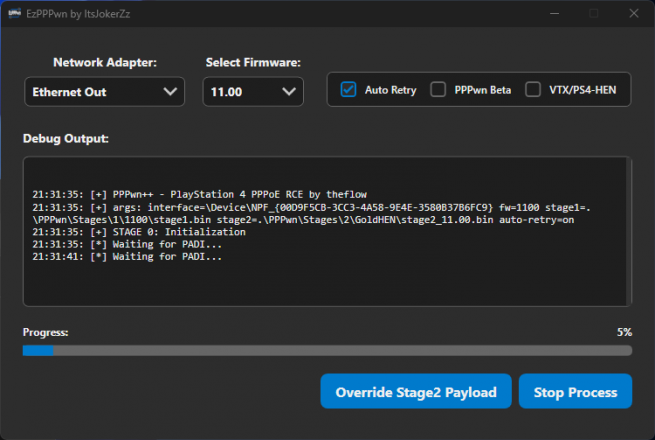Viewport: 655px width, 440px height.
Task: Click the firmware dropdown chevron arrow
Action: pyautogui.click(x=289, y=92)
